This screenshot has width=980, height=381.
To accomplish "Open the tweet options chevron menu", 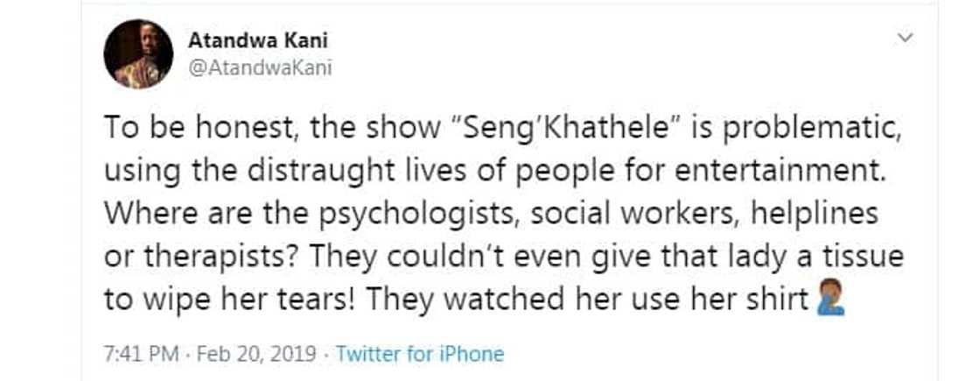I will [906, 38].
